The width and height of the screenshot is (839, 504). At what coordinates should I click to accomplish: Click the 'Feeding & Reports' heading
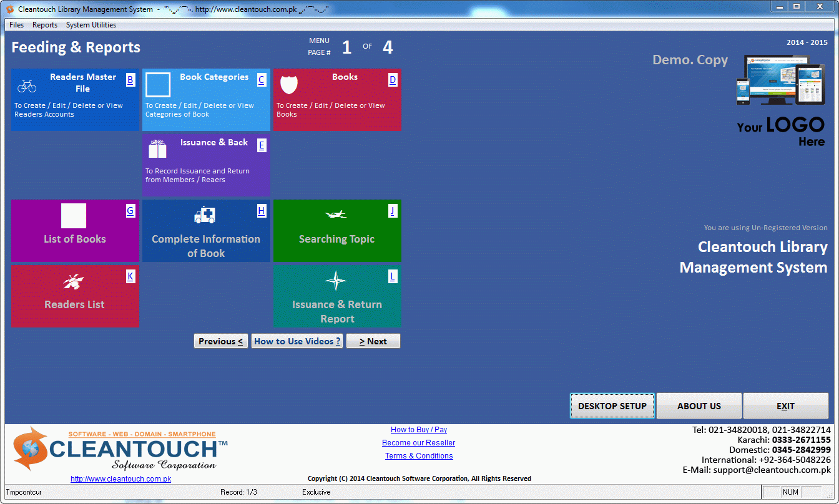click(x=76, y=47)
